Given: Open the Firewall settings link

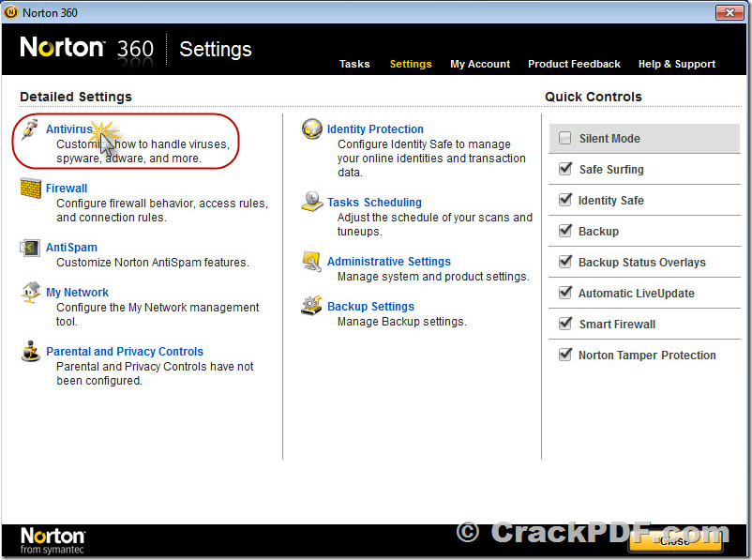Looking at the screenshot, I should click(67, 189).
